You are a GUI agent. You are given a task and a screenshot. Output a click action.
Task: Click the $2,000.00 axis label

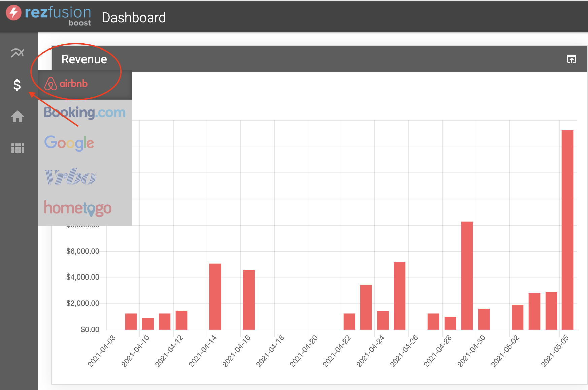point(83,303)
